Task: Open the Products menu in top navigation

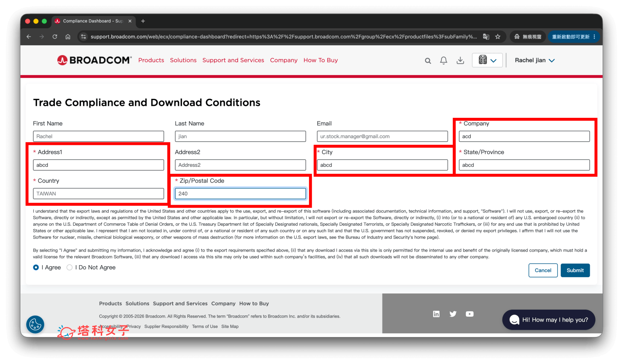Action: (x=151, y=60)
